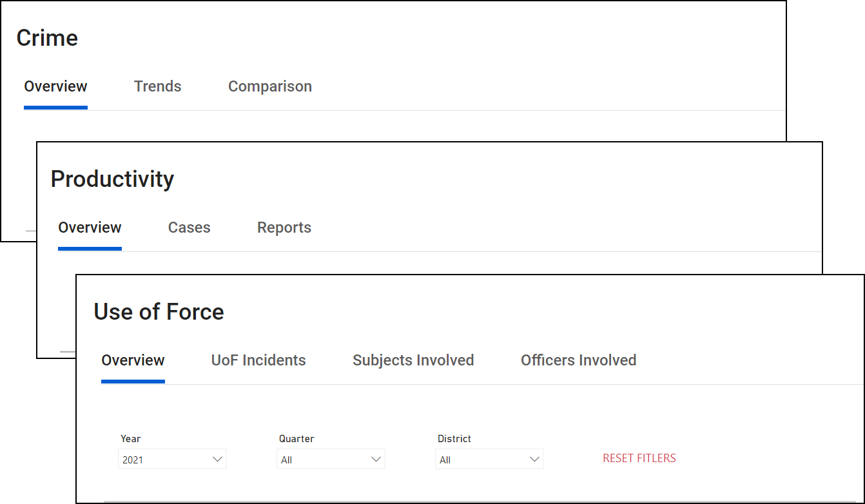Select the Comparison tab in Crime
865x504 pixels.
[269, 86]
